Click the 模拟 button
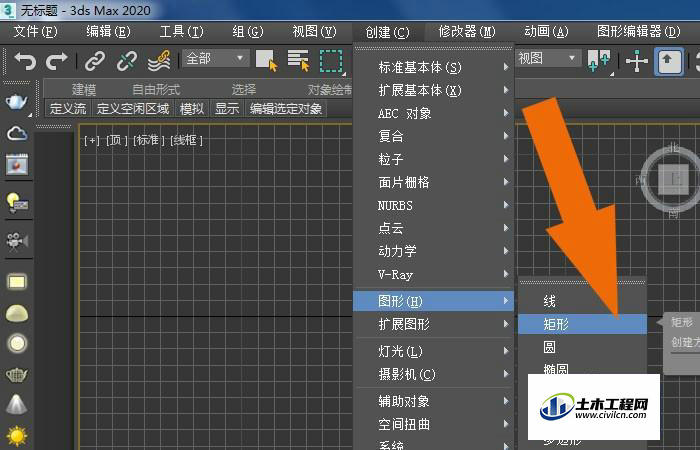Image resolution: width=700 pixels, height=450 pixels. [x=192, y=108]
